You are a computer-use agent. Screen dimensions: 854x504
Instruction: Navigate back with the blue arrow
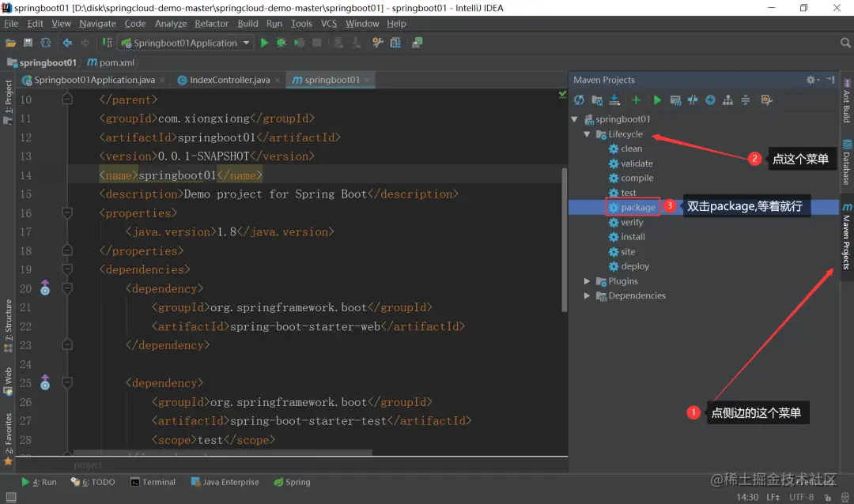[x=67, y=43]
